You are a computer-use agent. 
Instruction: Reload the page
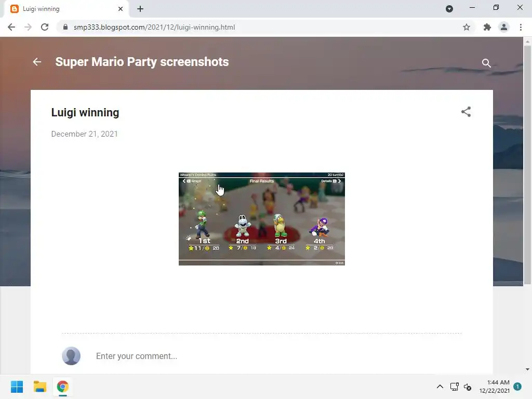(45, 27)
